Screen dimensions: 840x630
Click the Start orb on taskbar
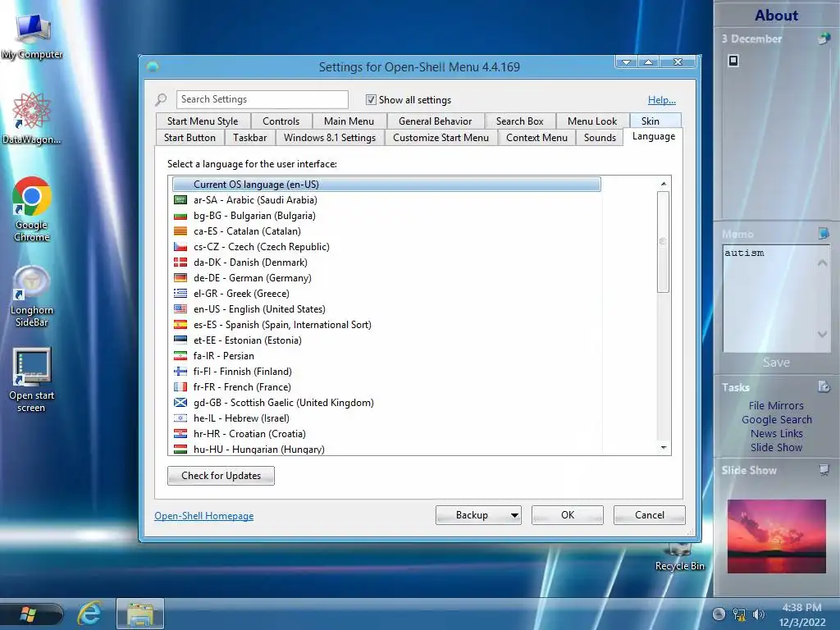point(29,614)
